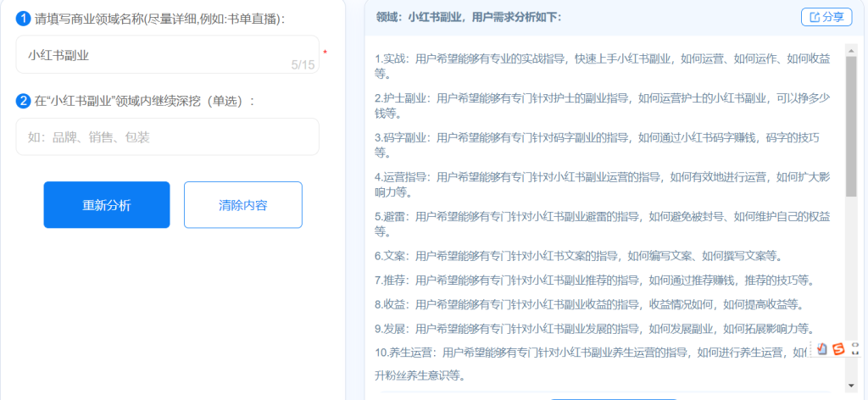
Task: Click the blue step 1 circle icon
Action: pos(24,18)
